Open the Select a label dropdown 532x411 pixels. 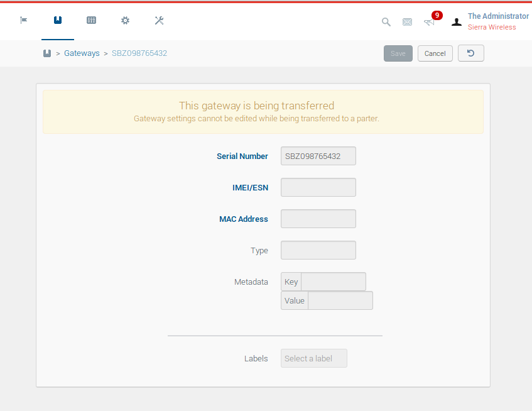314,358
